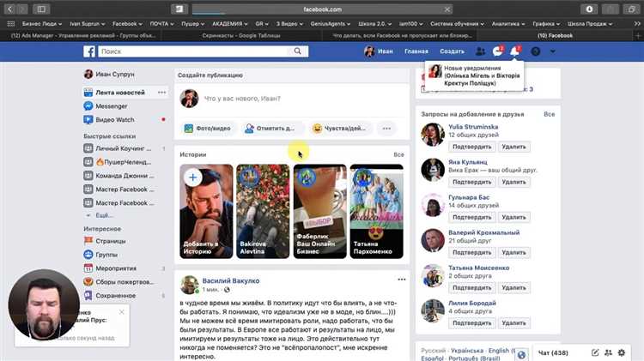The height and width of the screenshot is (361, 644).
Task: Open Messenger icon in the top bar
Action: point(497,51)
